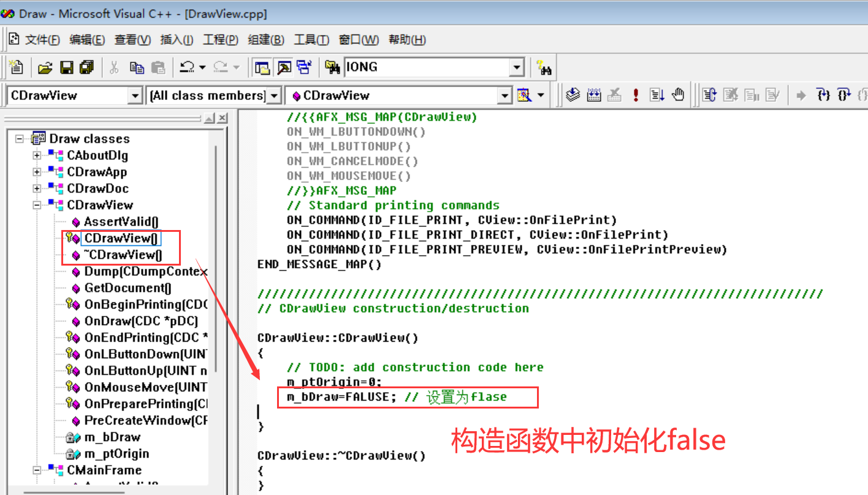The width and height of the screenshot is (868, 495).
Task: Click the ON_WM_CANCELMODE() code line
Action: click(x=352, y=161)
